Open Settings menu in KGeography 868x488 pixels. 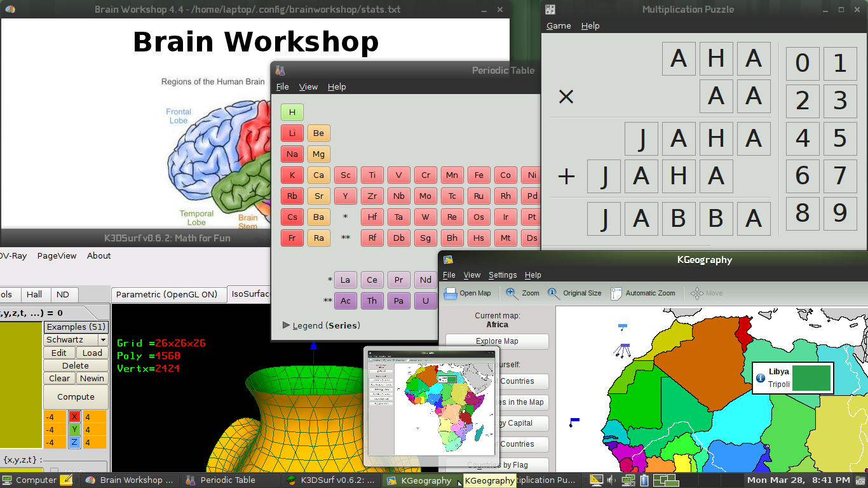503,274
